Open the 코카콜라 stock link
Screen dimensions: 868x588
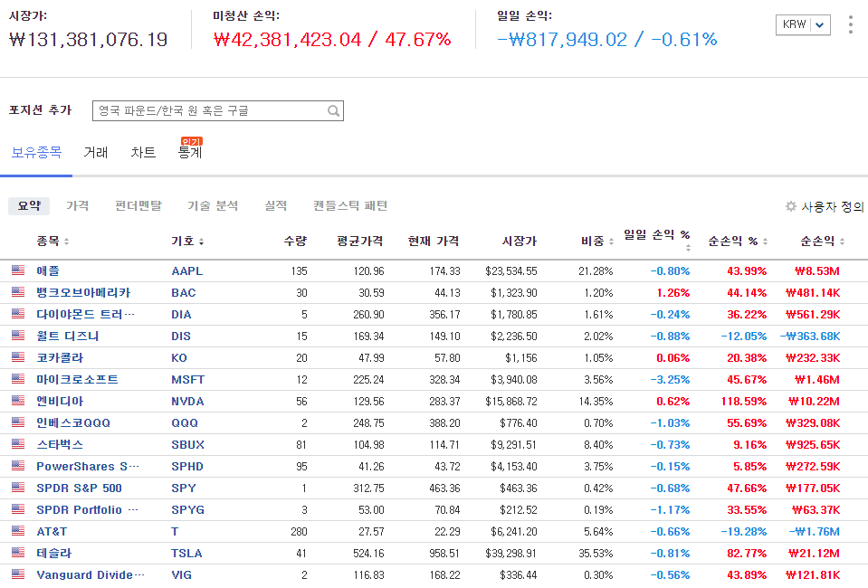click(x=60, y=358)
